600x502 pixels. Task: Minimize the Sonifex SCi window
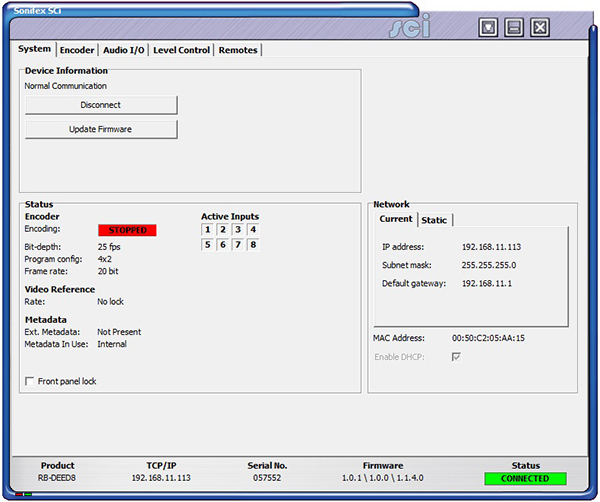(x=514, y=28)
